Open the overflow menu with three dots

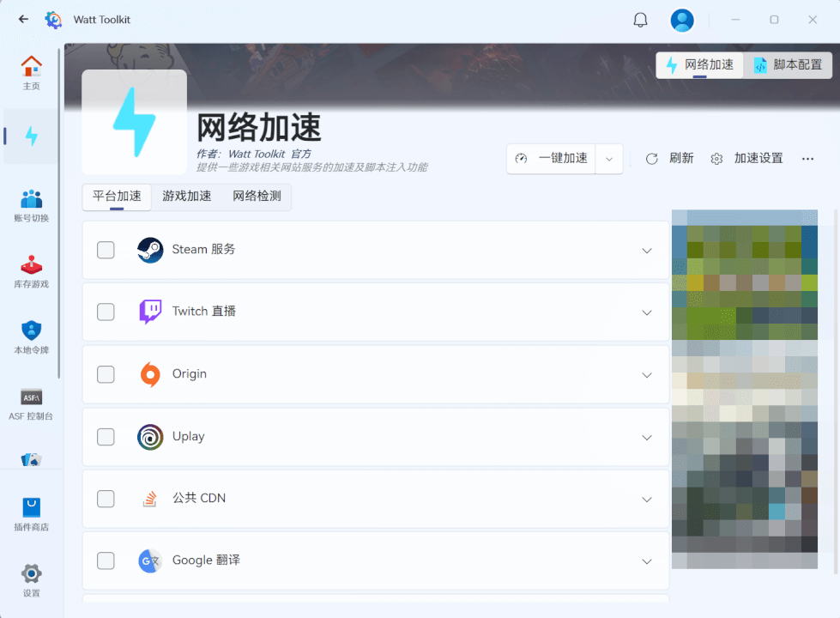click(x=807, y=159)
